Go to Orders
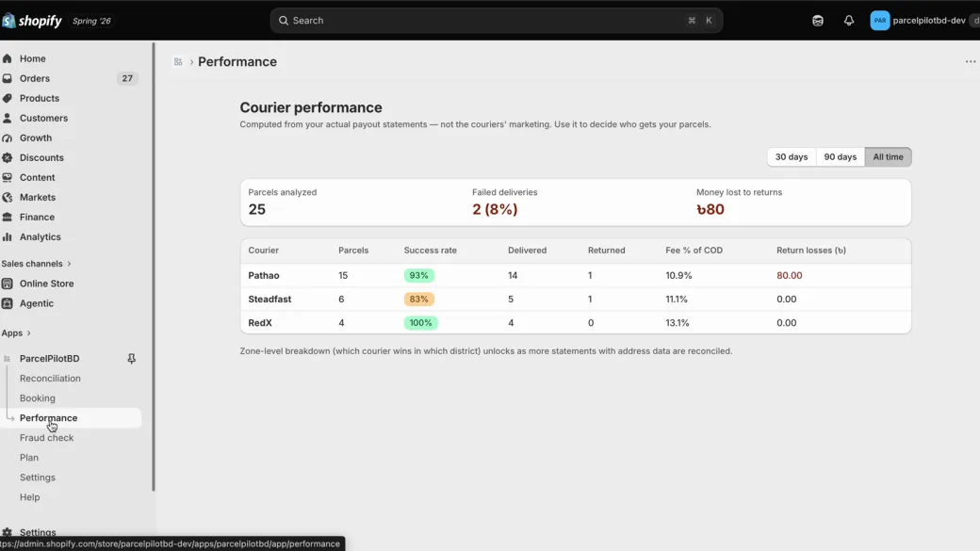 pyautogui.click(x=34, y=79)
